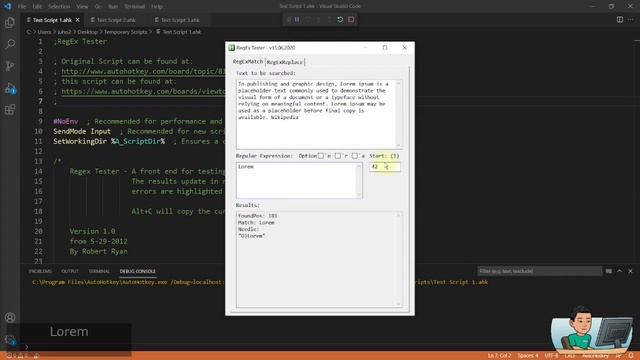Click Users in the breadcrumb path
The width and height of the screenshot is (640, 360).
[44, 32]
